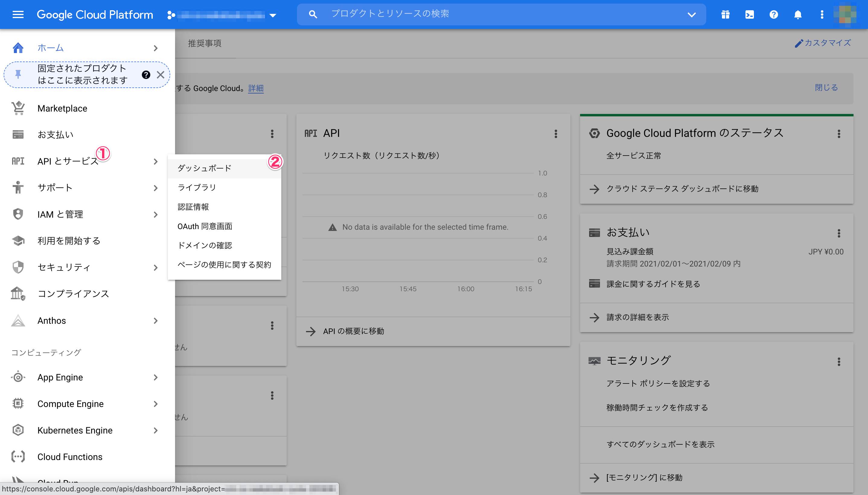Select 認証情報 from the submenu
The width and height of the screenshot is (868, 495).
click(x=193, y=207)
